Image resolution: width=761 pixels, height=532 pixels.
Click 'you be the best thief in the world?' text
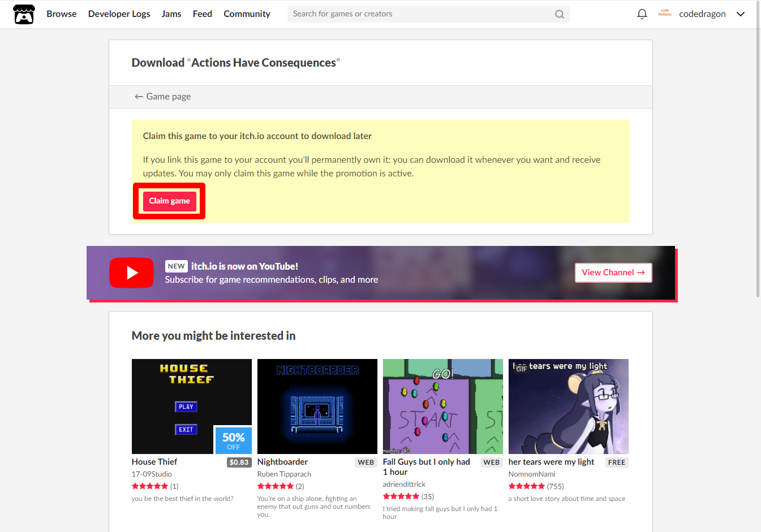(182, 499)
